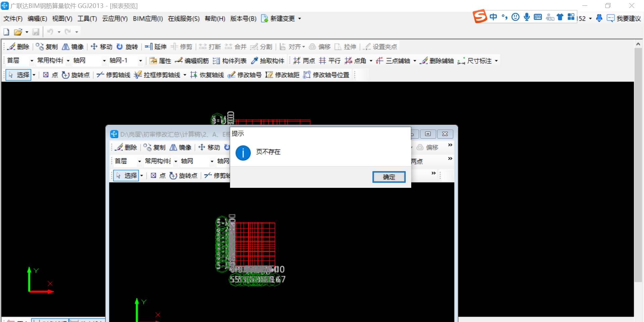This screenshot has height=322, width=644.
Task: Expand inner window top toolbar overflow chevron
Action: pos(450,145)
